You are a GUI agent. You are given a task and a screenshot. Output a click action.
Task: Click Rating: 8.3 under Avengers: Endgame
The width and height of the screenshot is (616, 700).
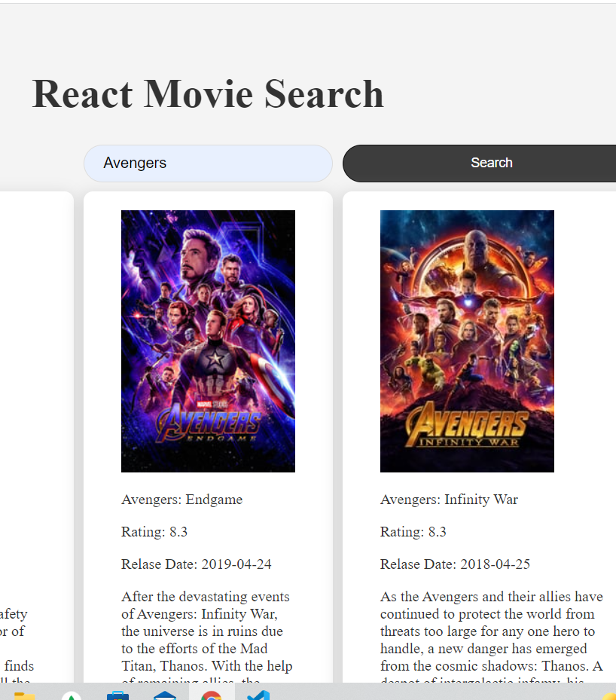(x=154, y=532)
